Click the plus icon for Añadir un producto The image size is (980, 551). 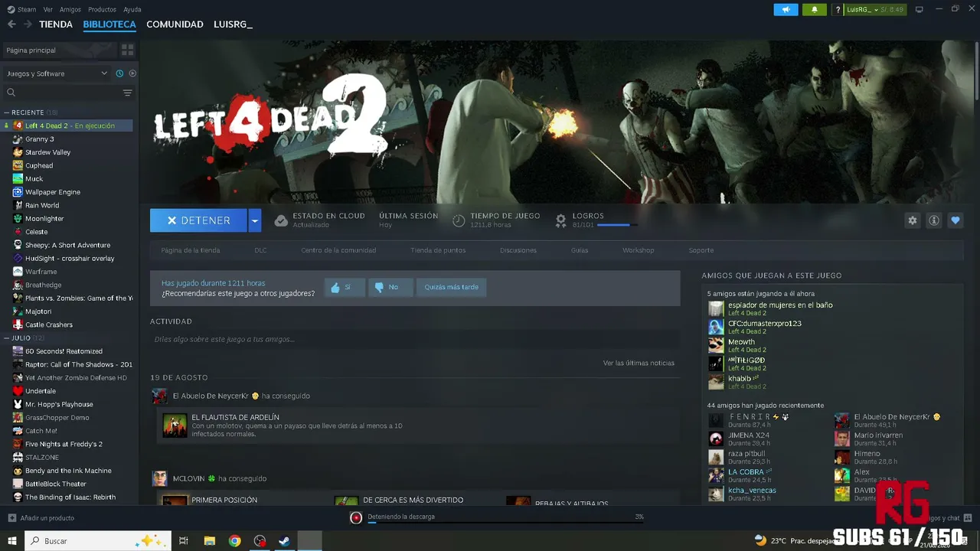[11, 518]
